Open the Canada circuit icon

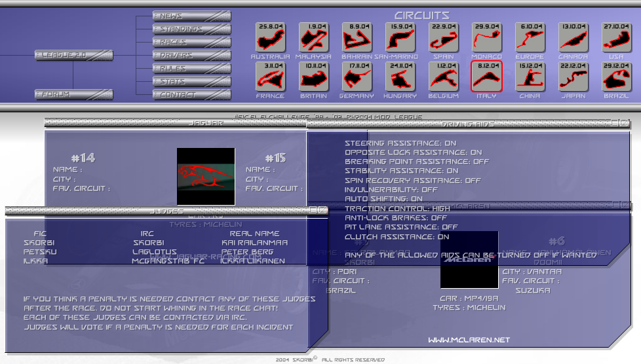(x=573, y=37)
